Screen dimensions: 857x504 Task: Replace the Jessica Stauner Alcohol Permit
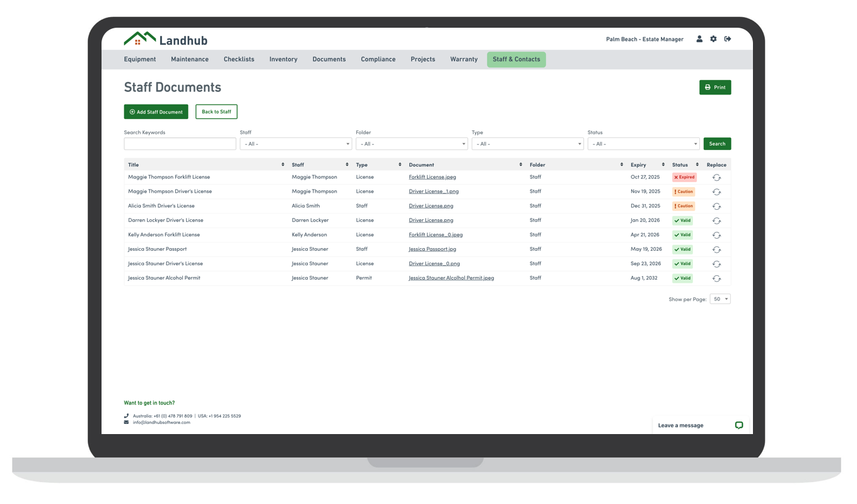point(716,278)
